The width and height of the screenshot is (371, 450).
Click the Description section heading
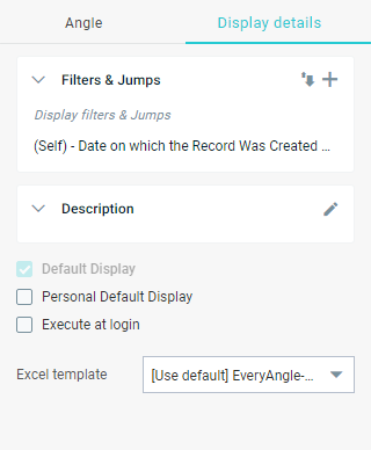(x=98, y=209)
